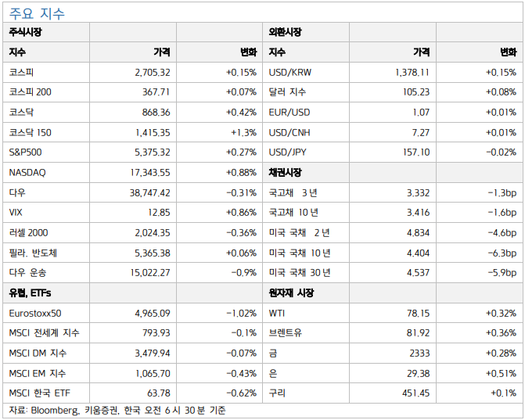525x420 pixels.
Task: Select the value 367.71
Action: click(x=156, y=92)
